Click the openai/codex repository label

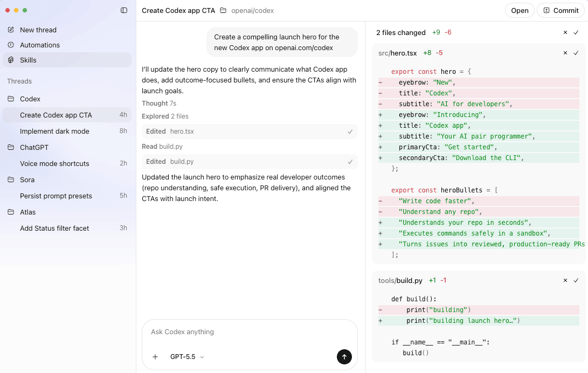pos(252,10)
